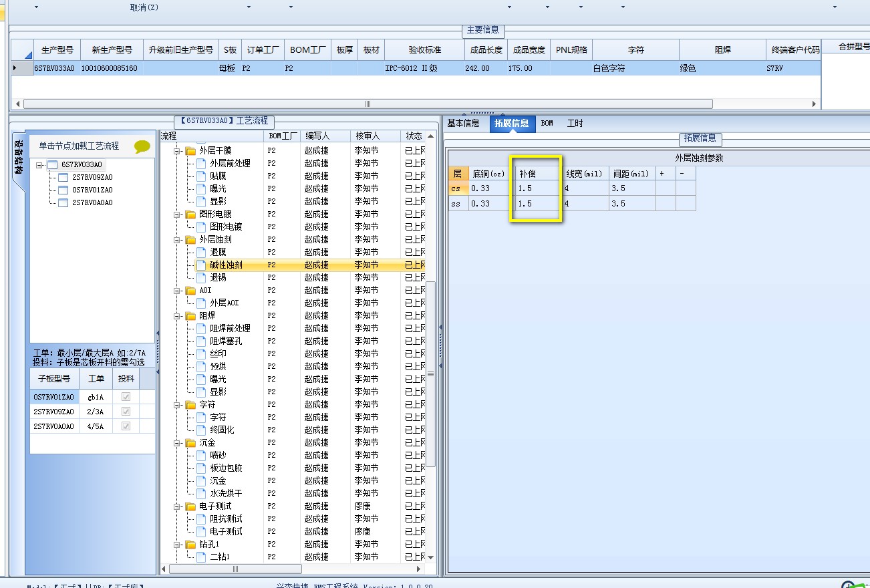Click the process list vertical scrollbar thumb

(x=431, y=374)
